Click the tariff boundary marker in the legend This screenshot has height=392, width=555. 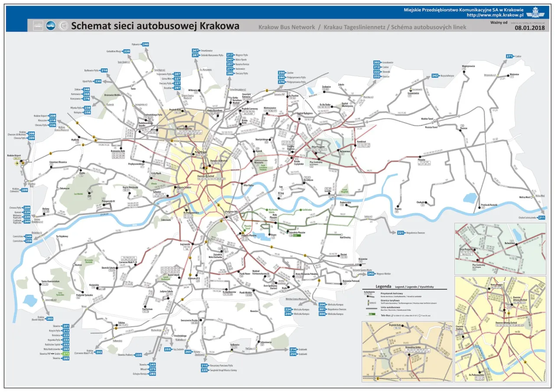point(369,302)
